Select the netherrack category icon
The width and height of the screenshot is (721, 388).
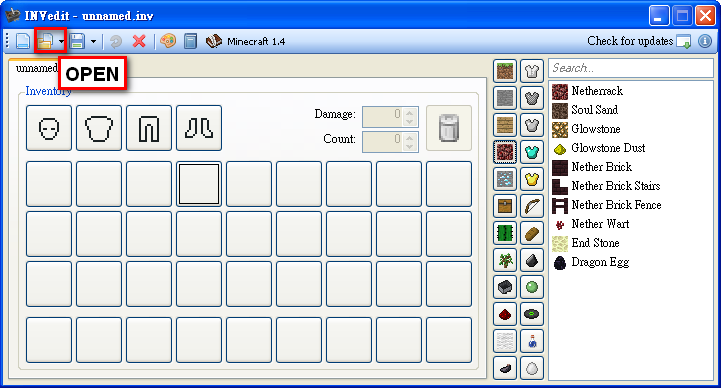tap(505, 152)
